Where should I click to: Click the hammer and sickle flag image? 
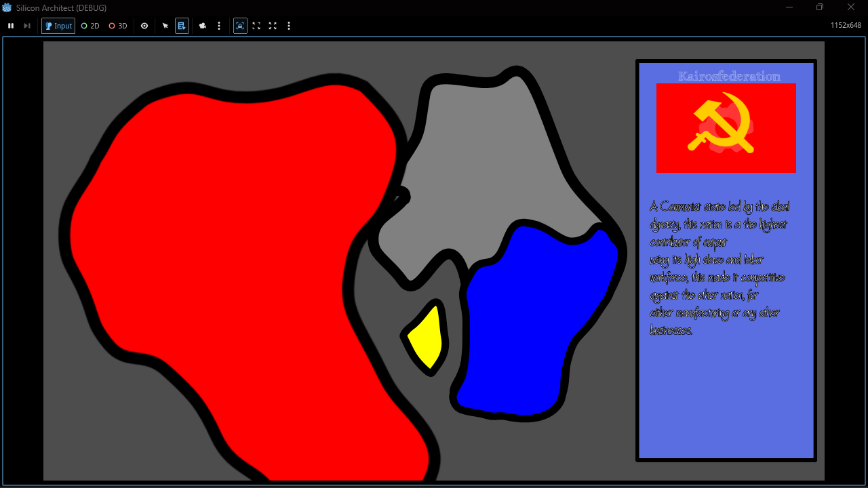(726, 128)
